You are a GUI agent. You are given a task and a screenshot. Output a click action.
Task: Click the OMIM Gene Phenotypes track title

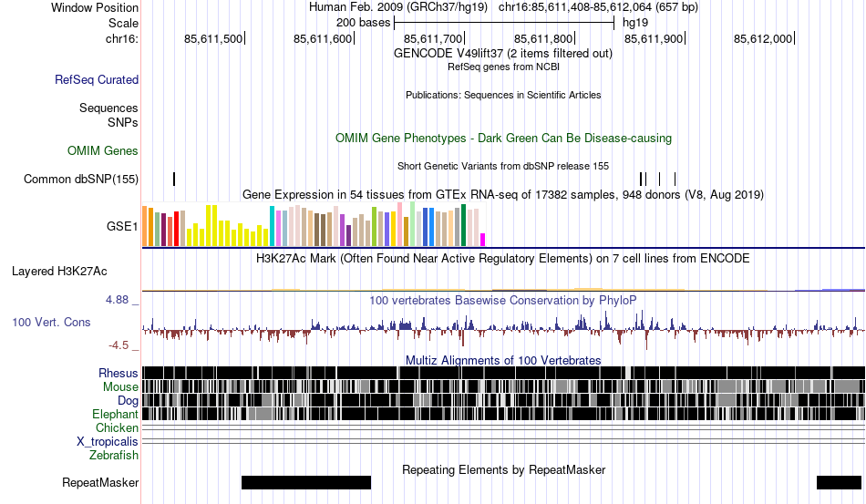[503, 138]
